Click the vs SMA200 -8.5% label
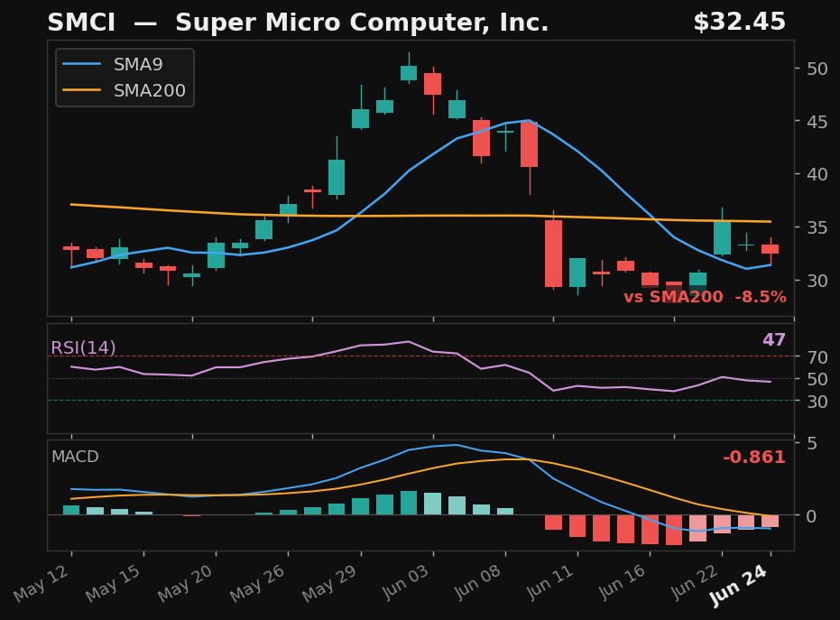 [705, 297]
